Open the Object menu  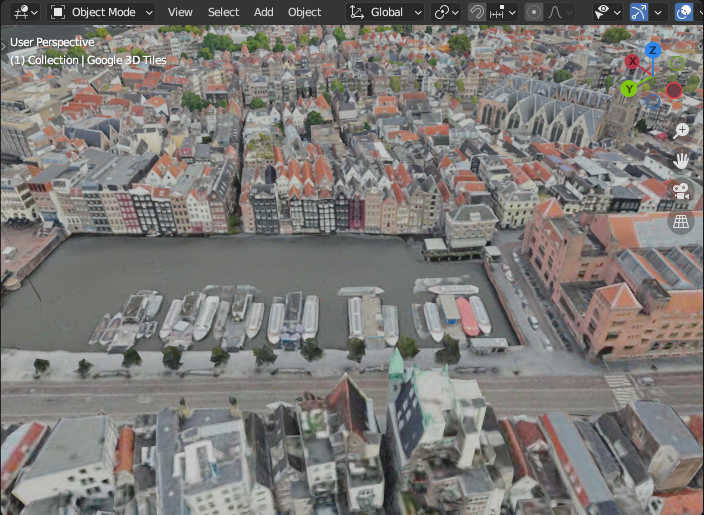(x=304, y=12)
